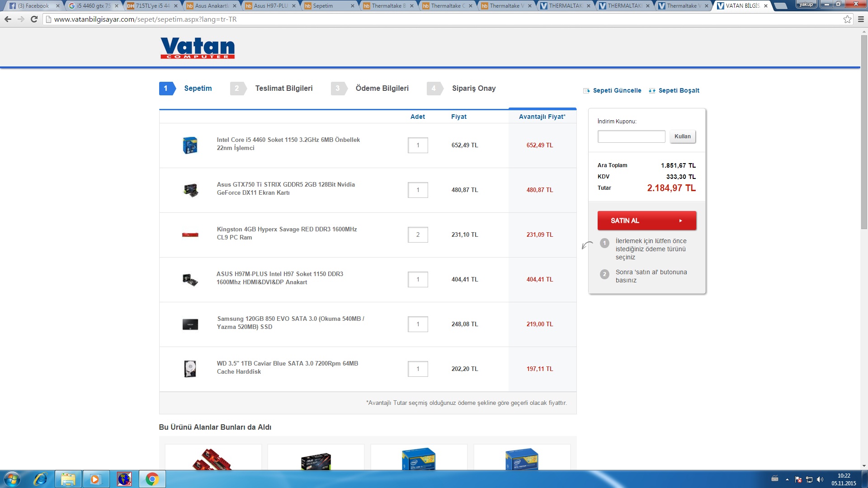The image size is (868, 488).
Task: Reload the page with refresh icon
Action: coord(34,19)
